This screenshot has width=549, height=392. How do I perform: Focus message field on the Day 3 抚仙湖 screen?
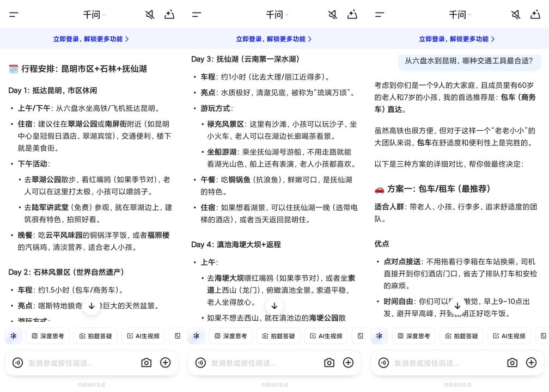265,363
